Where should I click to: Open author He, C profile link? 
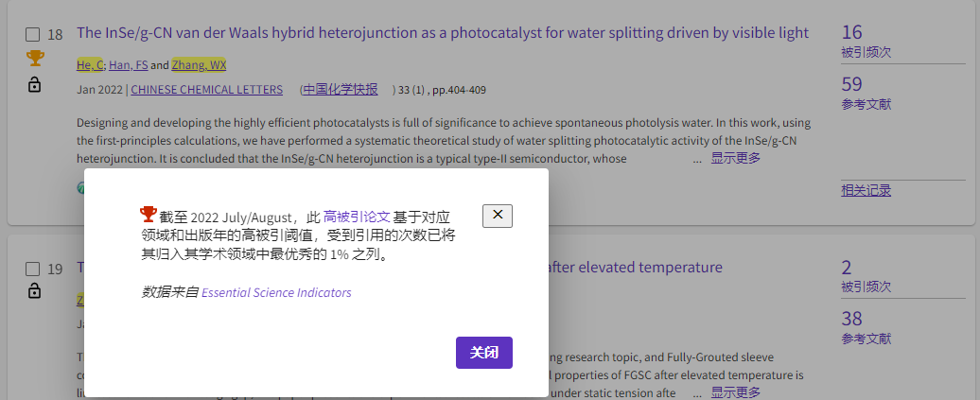click(x=89, y=65)
